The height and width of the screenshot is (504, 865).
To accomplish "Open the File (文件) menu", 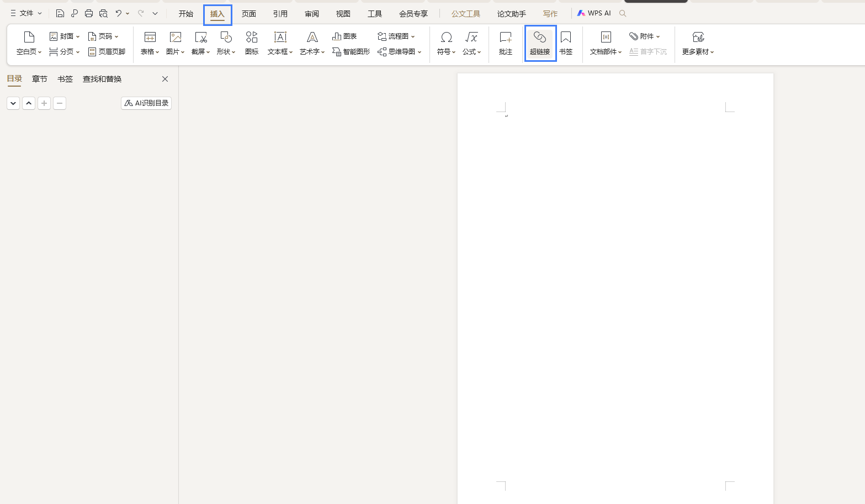I will click(x=26, y=13).
